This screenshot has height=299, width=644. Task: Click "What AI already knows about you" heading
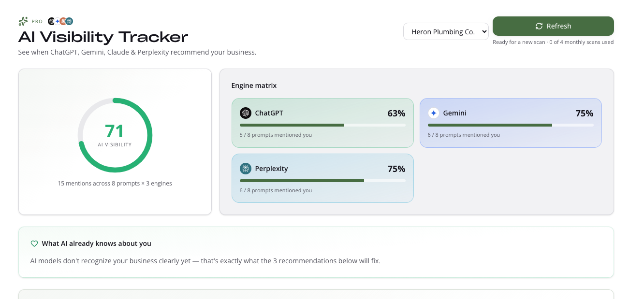coord(97,243)
